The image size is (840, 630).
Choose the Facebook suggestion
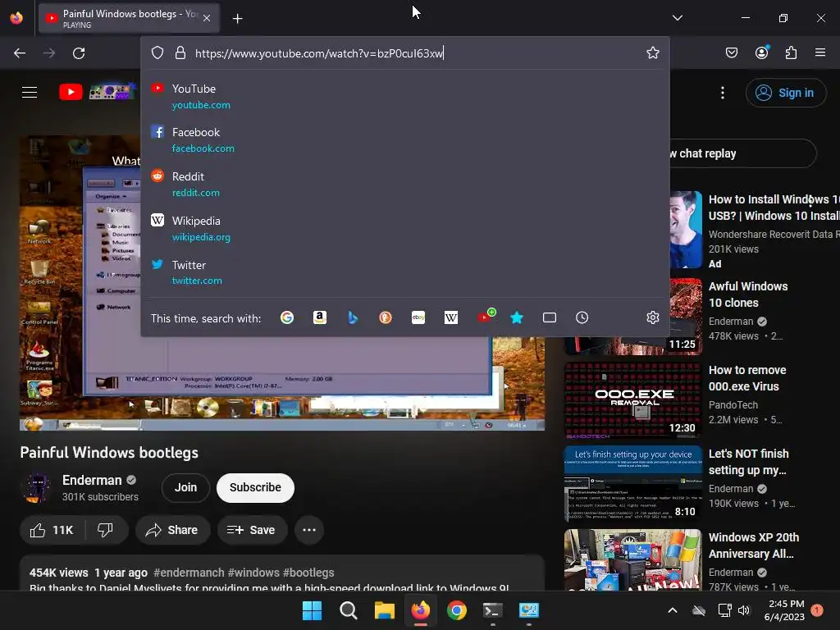pyautogui.click(x=405, y=139)
